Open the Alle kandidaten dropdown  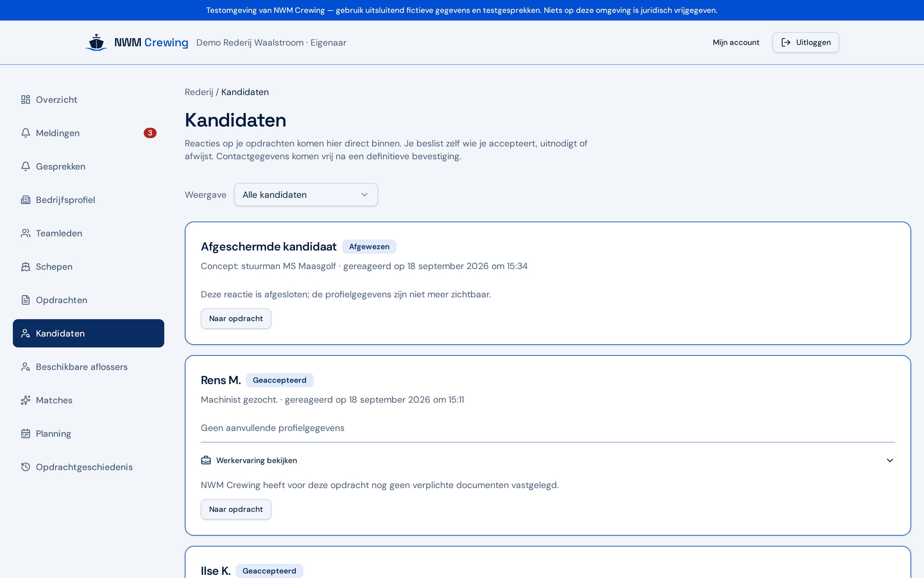[306, 195]
